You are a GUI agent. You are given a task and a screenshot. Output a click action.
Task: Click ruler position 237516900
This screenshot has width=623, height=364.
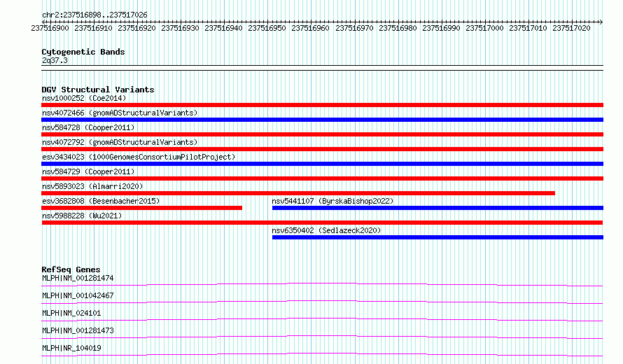point(50,28)
